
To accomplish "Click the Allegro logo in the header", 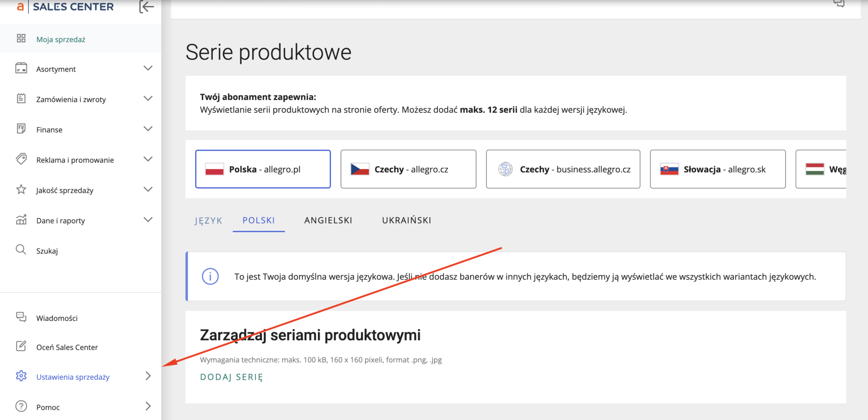I will point(20,6).
